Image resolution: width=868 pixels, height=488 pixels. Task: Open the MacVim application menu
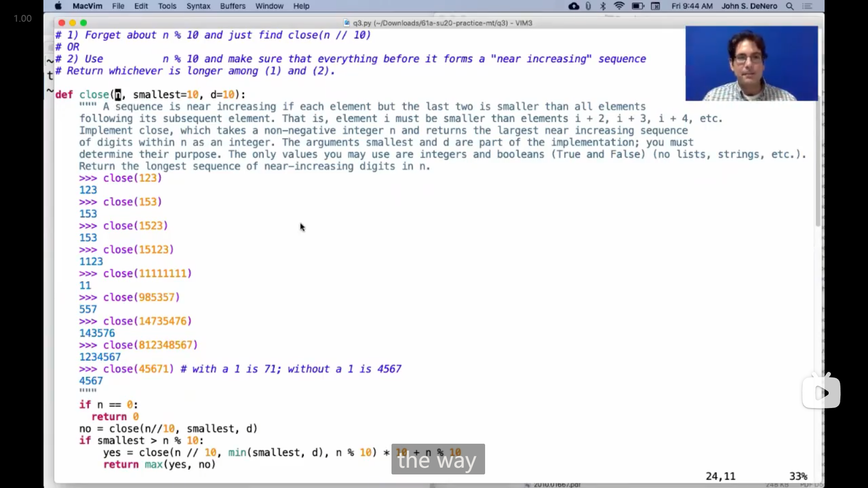coord(87,6)
